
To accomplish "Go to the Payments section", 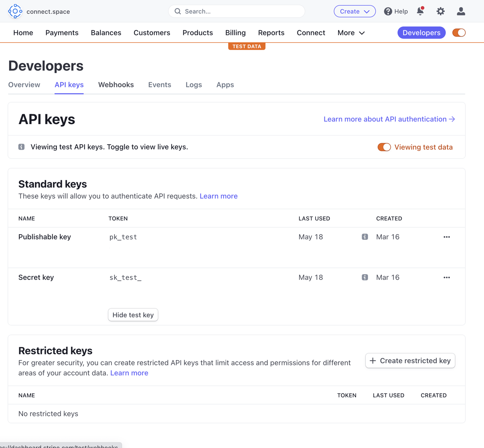I will [x=62, y=32].
